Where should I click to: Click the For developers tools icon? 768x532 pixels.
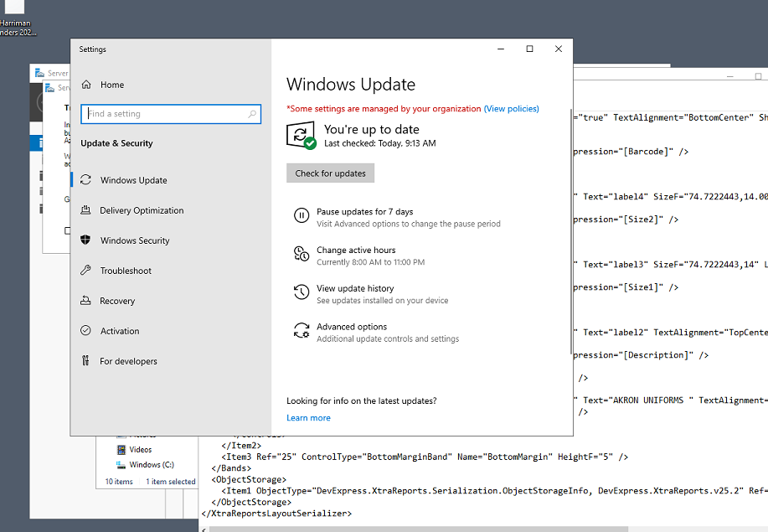pyautogui.click(x=85, y=360)
